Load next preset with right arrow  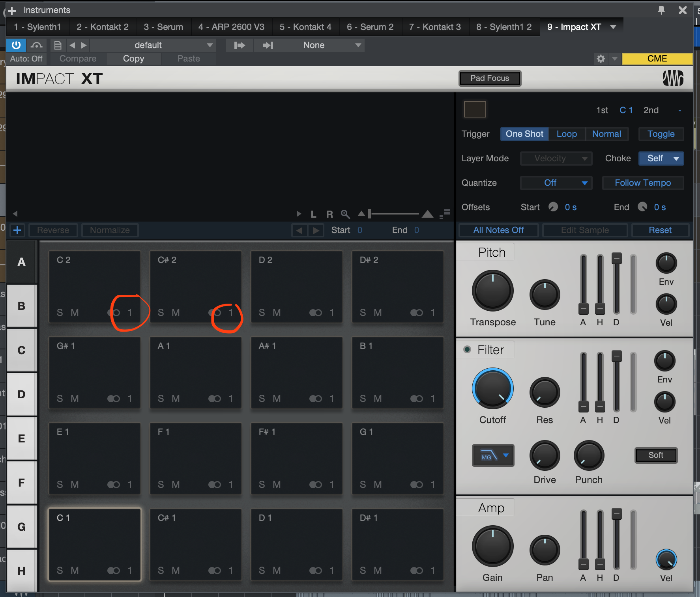pyautogui.click(x=84, y=45)
